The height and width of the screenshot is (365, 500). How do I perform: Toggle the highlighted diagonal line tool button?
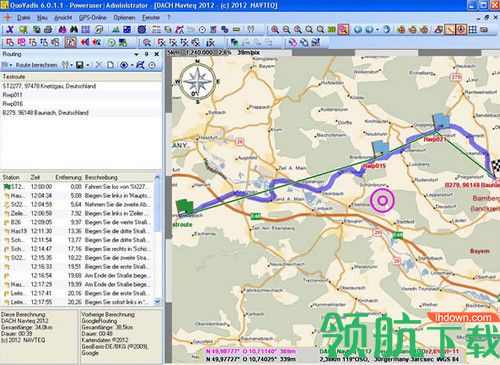[x=450, y=30]
